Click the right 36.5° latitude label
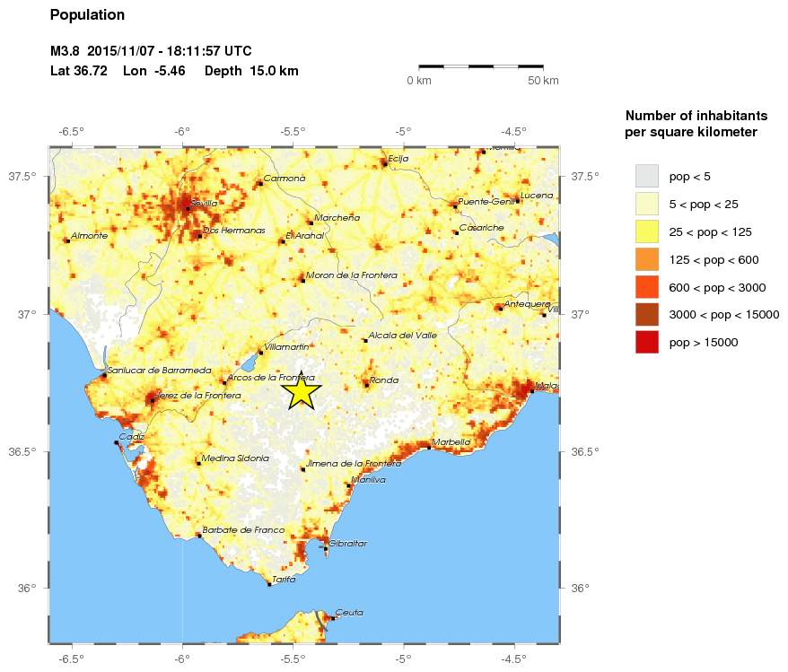The image size is (788, 672). tap(585, 451)
